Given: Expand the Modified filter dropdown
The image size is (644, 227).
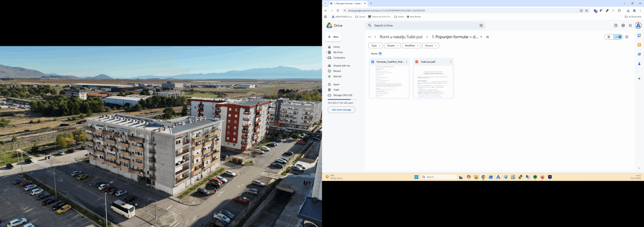Looking at the screenshot, I should (411, 46).
